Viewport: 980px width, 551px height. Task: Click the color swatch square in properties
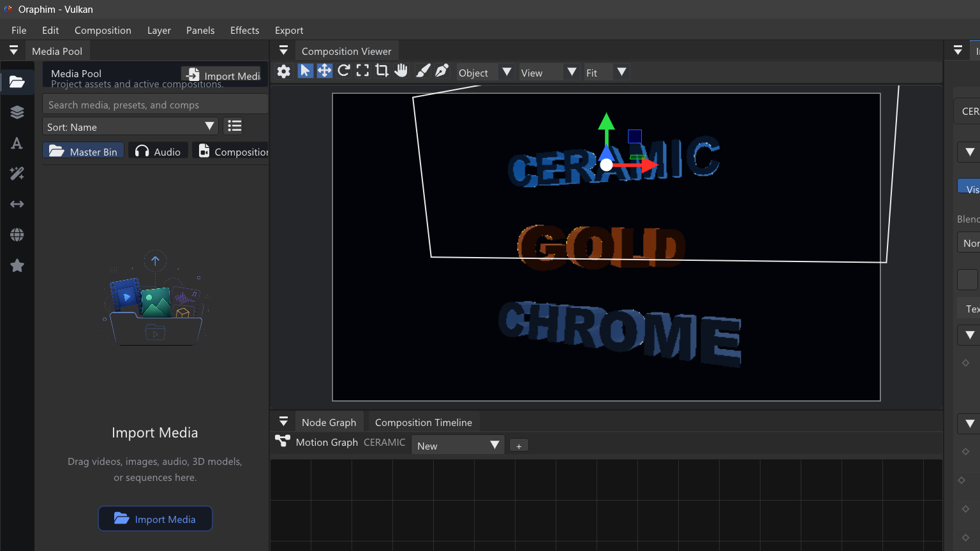pos(967,279)
